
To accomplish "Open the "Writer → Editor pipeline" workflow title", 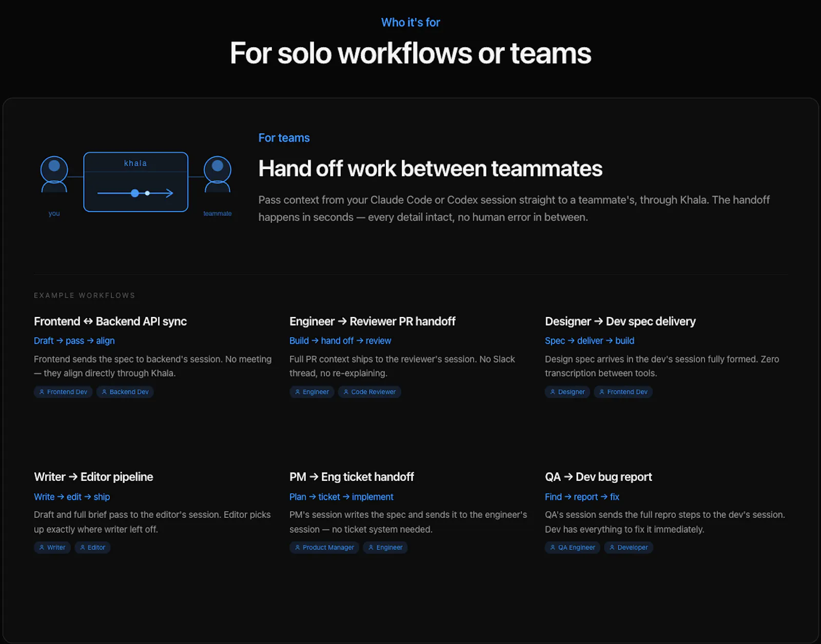I will coord(93,477).
